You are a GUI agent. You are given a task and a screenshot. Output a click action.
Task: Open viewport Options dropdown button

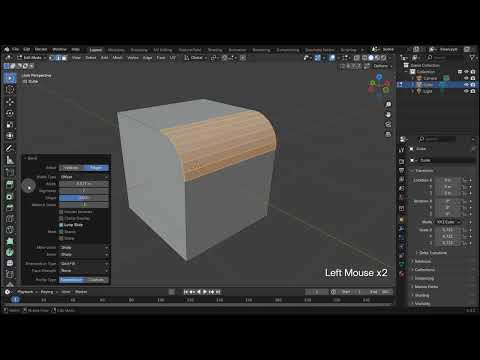tap(382, 66)
